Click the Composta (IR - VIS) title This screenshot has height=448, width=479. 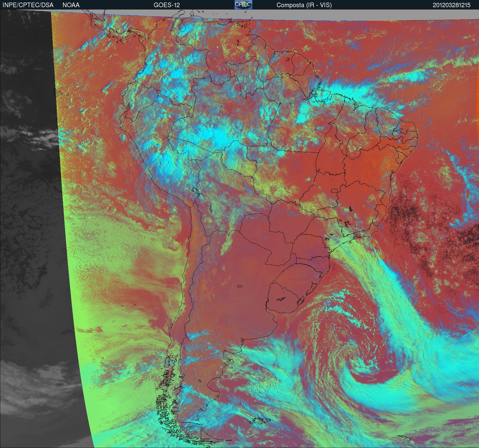pos(304,5)
